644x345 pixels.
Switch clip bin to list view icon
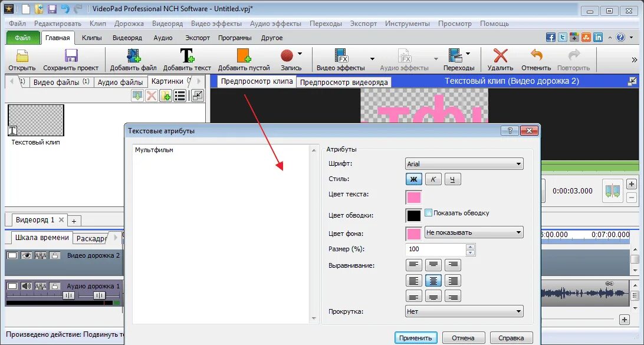pos(179,96)
